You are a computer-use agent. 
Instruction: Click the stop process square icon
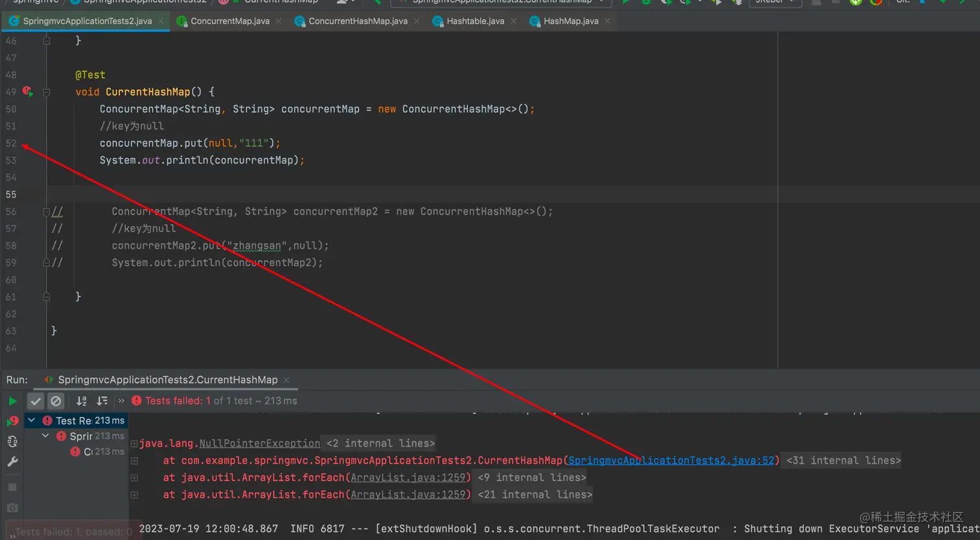pos(12,487)
